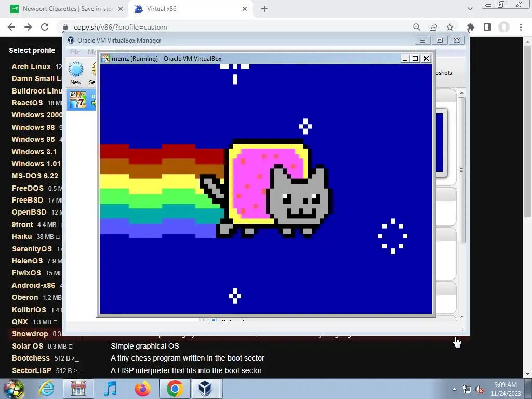The width and height of the screenshot is (532, 399).
Task: Select the Oberon profile
Action: 25,297
